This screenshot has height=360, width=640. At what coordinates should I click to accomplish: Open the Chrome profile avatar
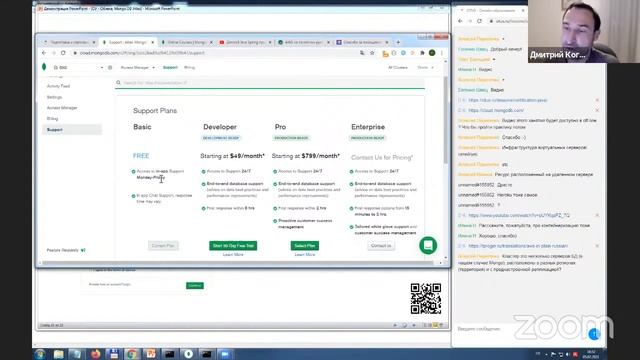pos(432,53)
